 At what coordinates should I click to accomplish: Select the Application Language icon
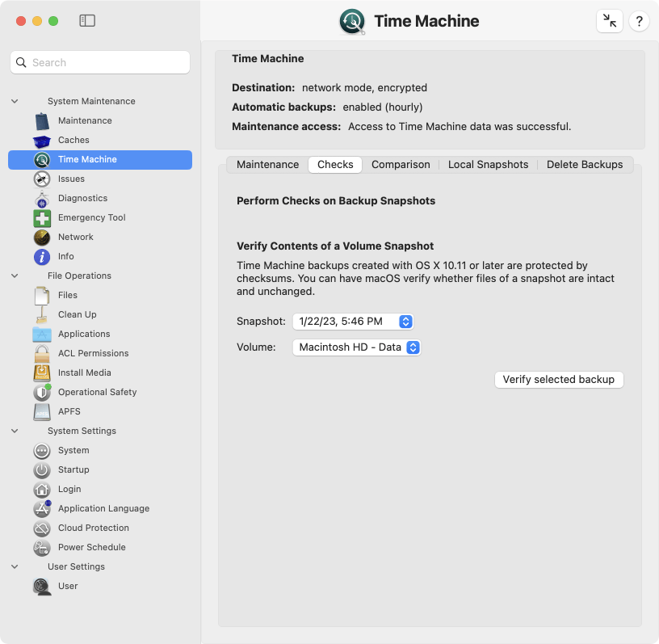(42, 508)
